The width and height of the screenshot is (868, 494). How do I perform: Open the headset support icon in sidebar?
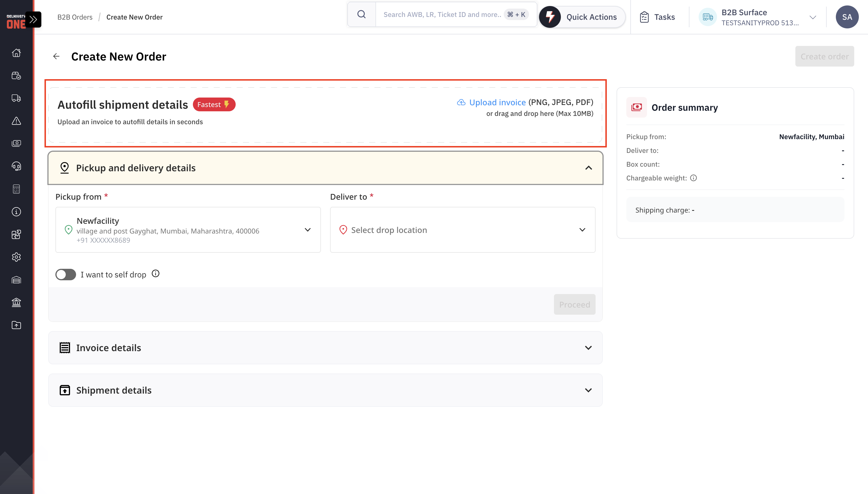(x=16, y=166)
